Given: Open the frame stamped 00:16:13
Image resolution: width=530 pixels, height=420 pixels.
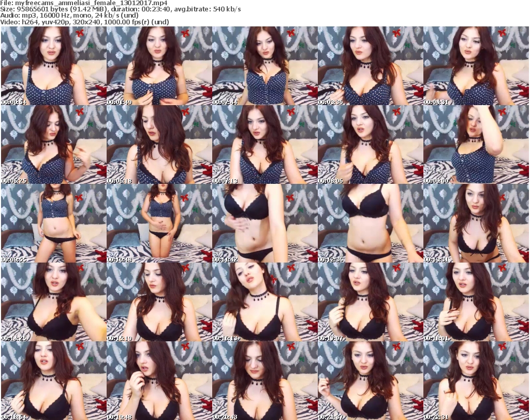Looking at the screenshot, I should coord(264,302).
